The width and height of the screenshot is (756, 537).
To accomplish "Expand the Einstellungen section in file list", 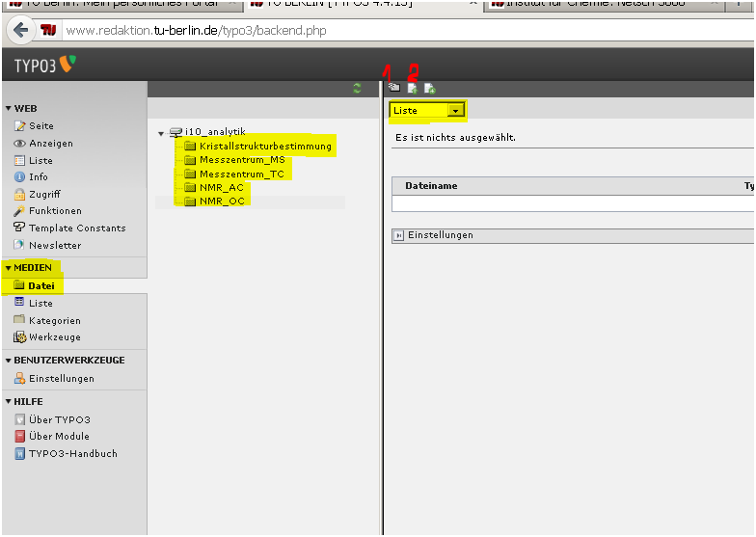I will coord(399,235).
